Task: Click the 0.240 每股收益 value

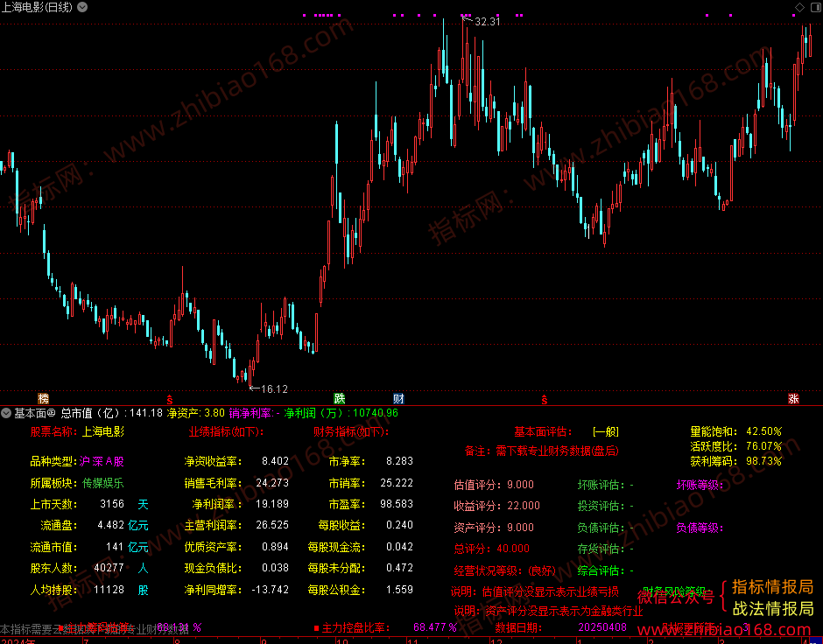Action: 400,525
